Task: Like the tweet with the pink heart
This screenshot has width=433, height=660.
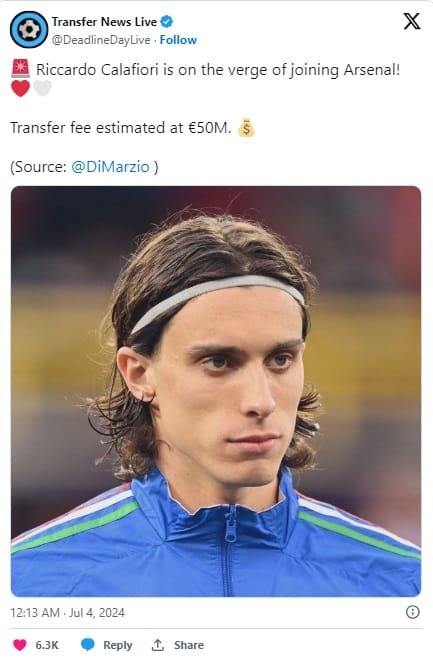Action: coord(19,644)
